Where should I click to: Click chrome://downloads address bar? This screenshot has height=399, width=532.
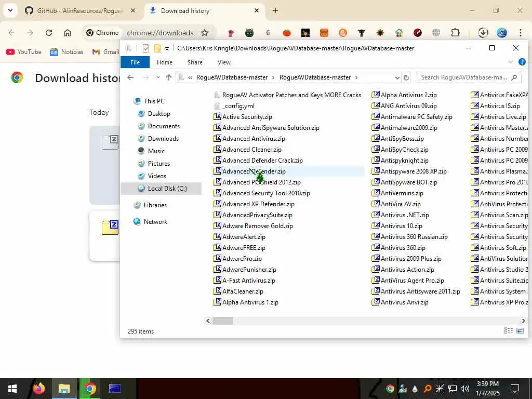(160, 33)
